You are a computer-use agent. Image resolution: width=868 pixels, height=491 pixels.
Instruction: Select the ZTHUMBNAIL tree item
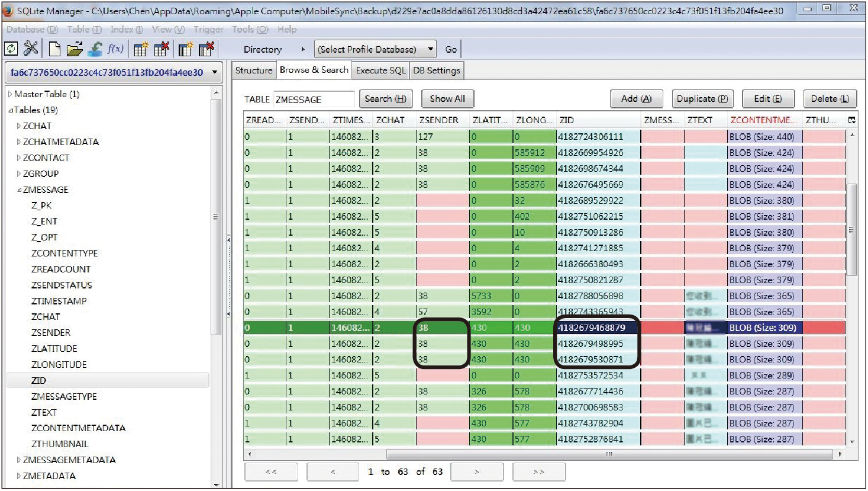(x=60, y=444)
